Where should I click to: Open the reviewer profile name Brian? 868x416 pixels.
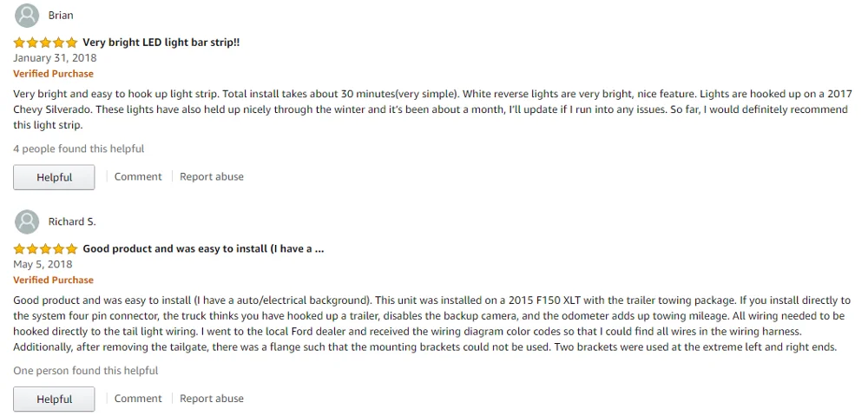61,16
